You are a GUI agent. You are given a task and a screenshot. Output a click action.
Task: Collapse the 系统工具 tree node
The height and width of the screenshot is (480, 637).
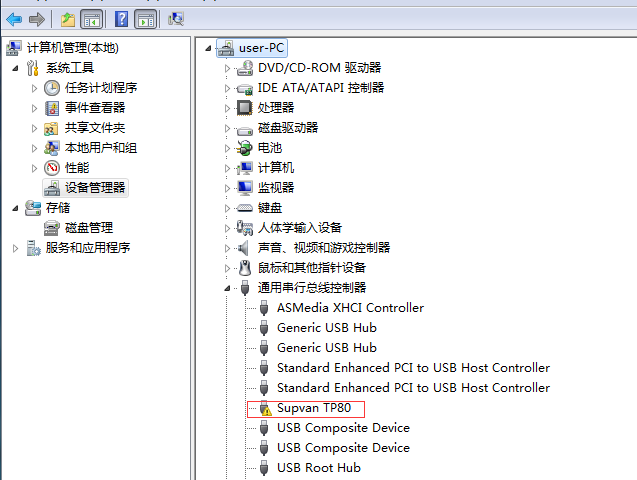pyautogui.click(x=15, y=68)
